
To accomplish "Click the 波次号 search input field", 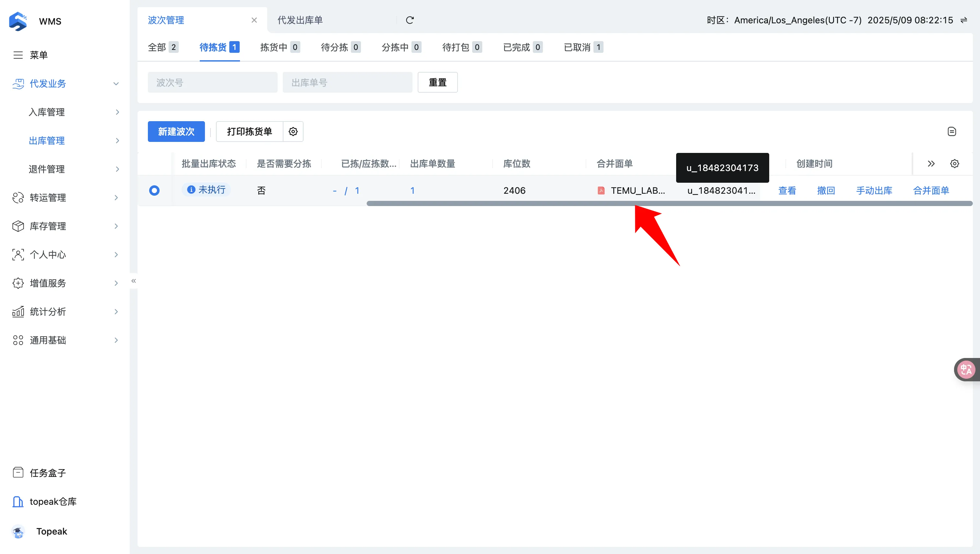I will [x=212, y=83].
